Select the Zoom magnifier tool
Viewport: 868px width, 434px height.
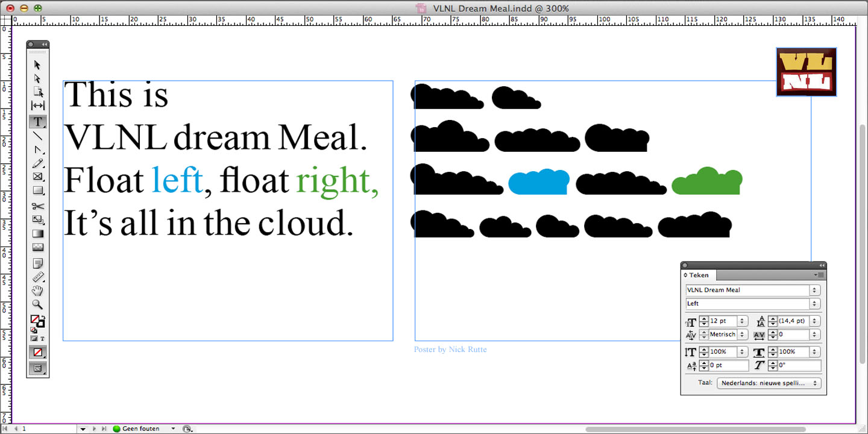pos(37,304)
